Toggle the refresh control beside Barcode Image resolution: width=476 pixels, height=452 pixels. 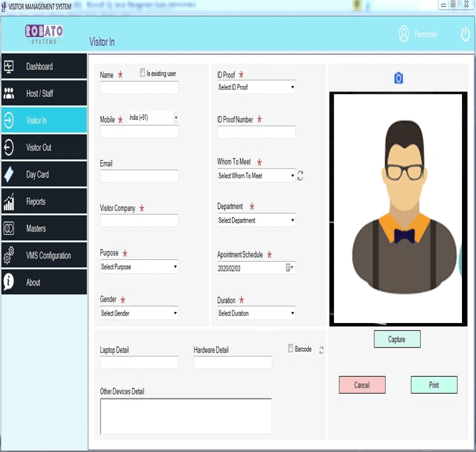(321, 349)
